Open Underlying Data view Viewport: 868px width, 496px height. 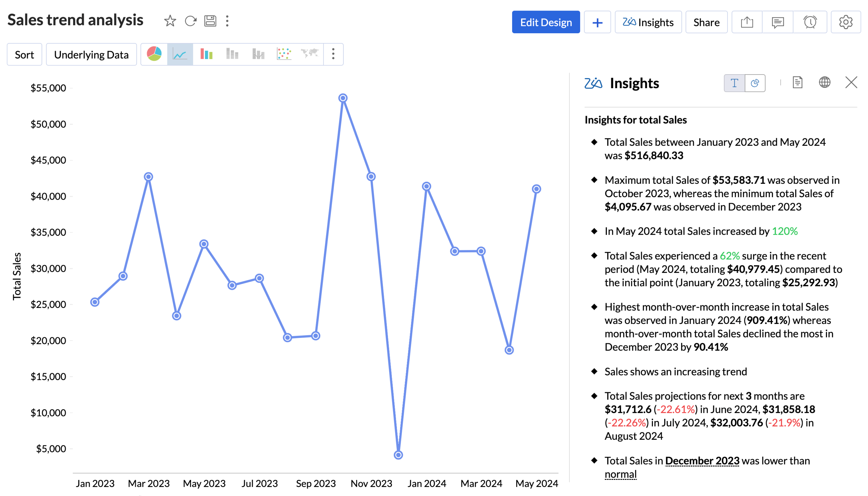(x=91, y=54)
